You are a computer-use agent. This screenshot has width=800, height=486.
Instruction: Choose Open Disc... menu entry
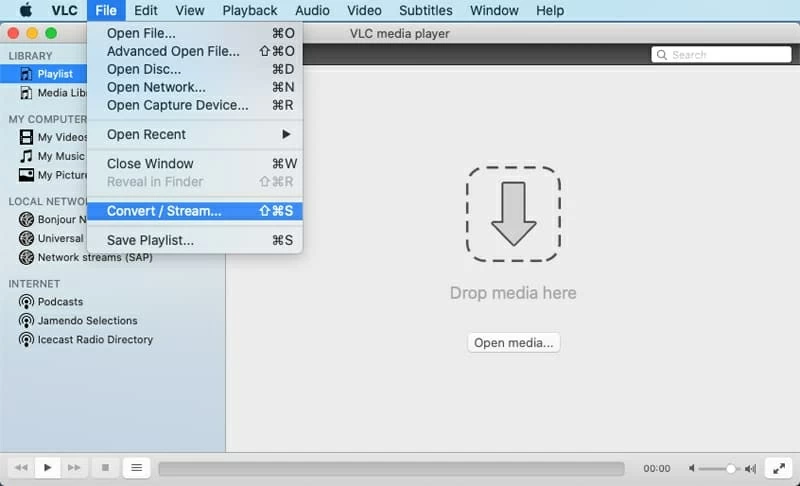tap(195, 69)
